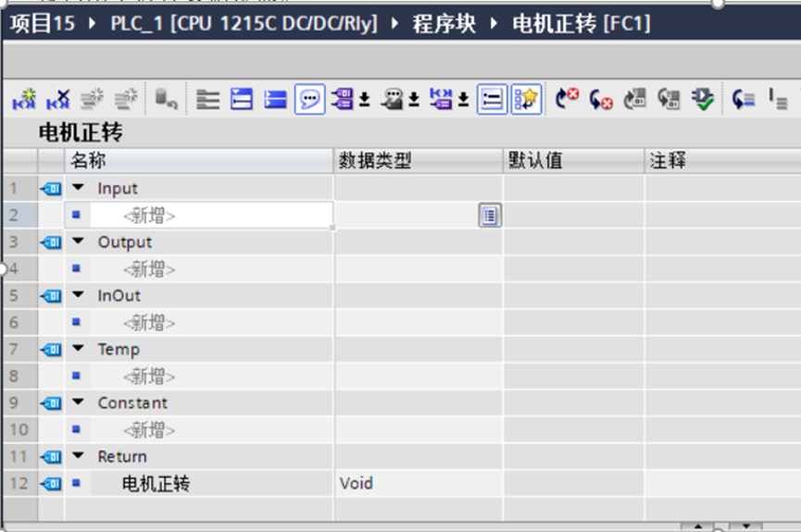The height and width of the screenshot is (532, 801).
Task: Click the greyed Insert row icon
Action: tap(93, 99)
